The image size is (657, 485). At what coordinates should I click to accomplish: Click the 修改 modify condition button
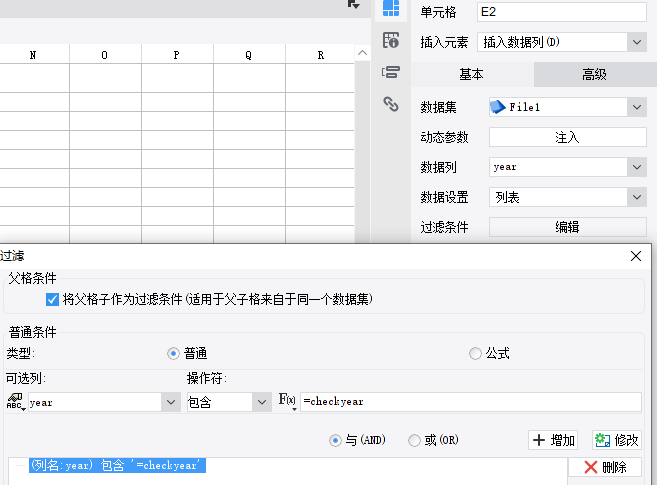tap(617, 440)
